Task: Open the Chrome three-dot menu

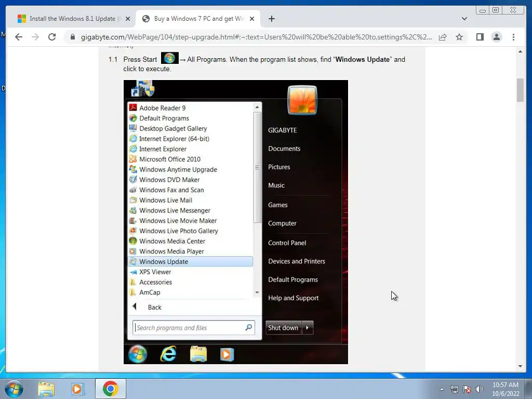Action: tap(513, 37)
